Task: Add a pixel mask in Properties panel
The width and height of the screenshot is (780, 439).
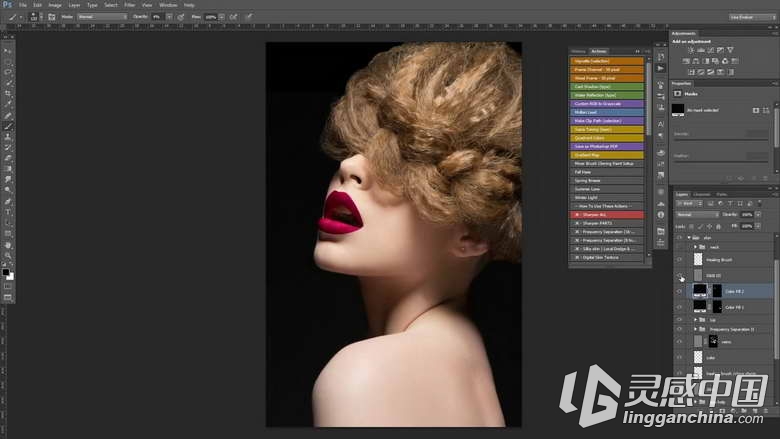Action: [756, 110]
